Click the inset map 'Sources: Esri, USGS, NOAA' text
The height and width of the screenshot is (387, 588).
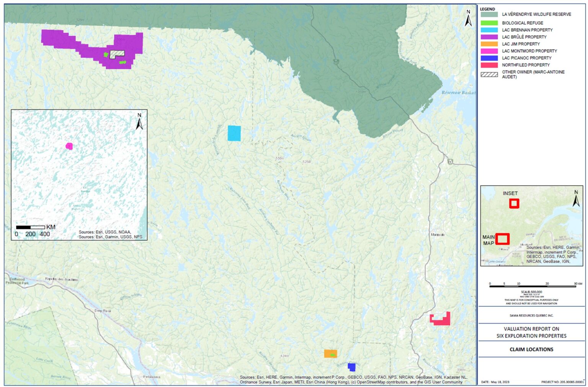tap(105, 232)
